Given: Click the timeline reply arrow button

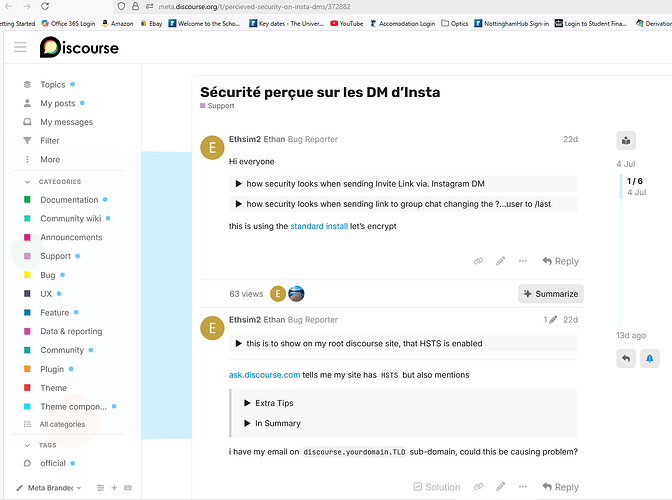Looking at the screenshot, I should (x=626, y=359).
